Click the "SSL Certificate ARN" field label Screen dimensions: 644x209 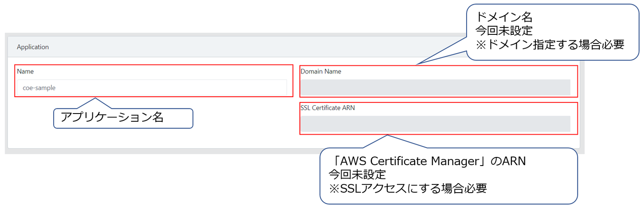[327, 108]
